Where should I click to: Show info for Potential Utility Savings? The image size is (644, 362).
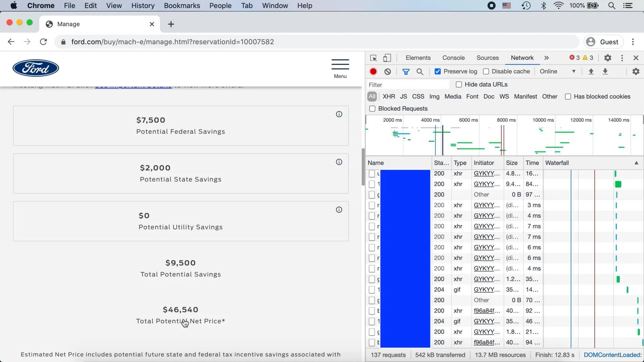(339, 210)
